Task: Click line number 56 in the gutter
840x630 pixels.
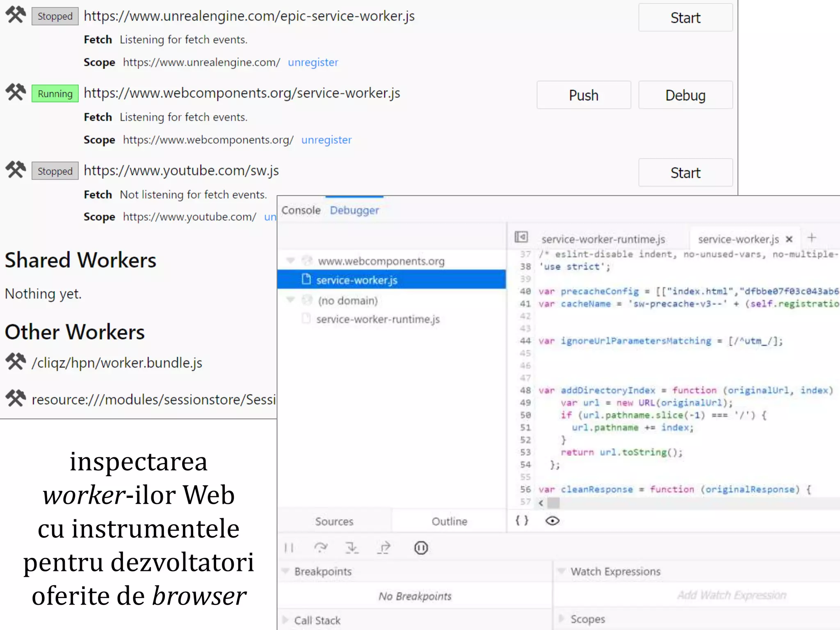Action: pyautogui.click(x=525, y=489)
